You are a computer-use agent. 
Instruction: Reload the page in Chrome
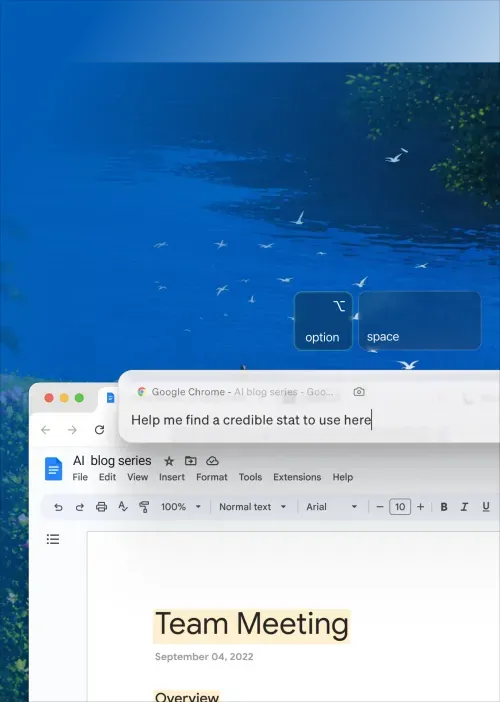(x=99, y=430)
